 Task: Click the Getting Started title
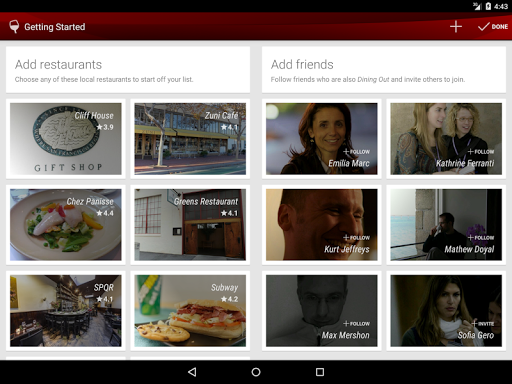point(55,27)
